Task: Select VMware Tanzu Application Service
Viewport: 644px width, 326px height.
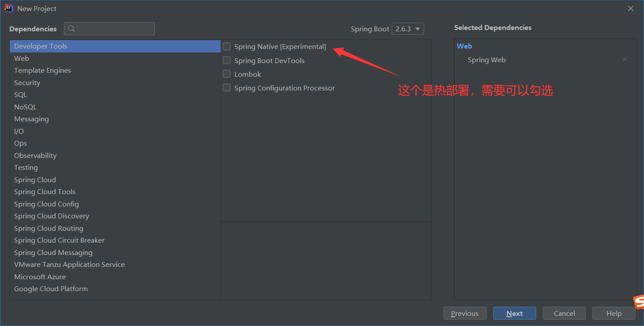Action: click(115, 265)
